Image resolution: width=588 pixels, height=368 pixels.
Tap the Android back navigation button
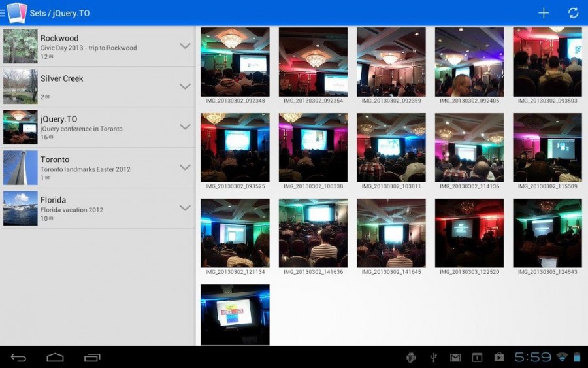click(19, 358)
